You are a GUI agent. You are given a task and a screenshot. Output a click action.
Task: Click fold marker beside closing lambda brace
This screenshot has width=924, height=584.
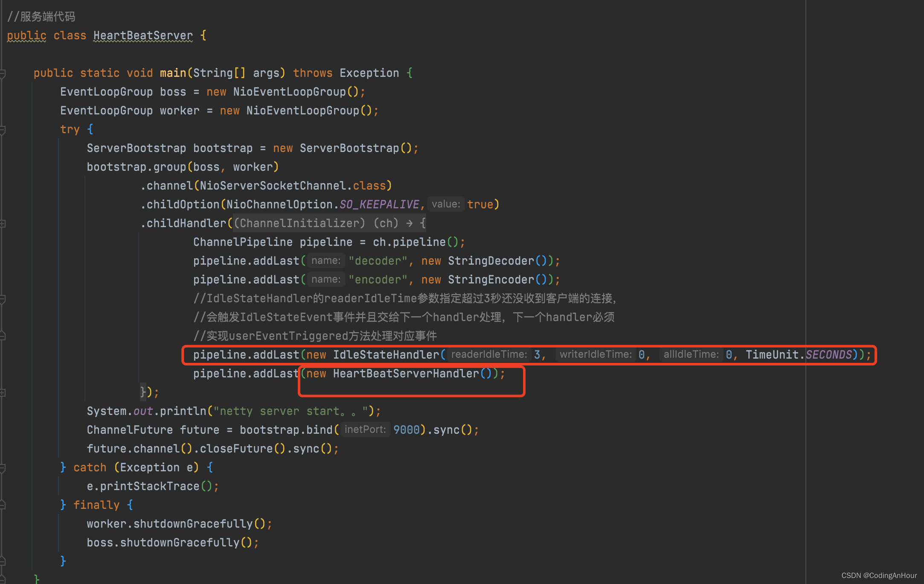click(x=3, y=393)
